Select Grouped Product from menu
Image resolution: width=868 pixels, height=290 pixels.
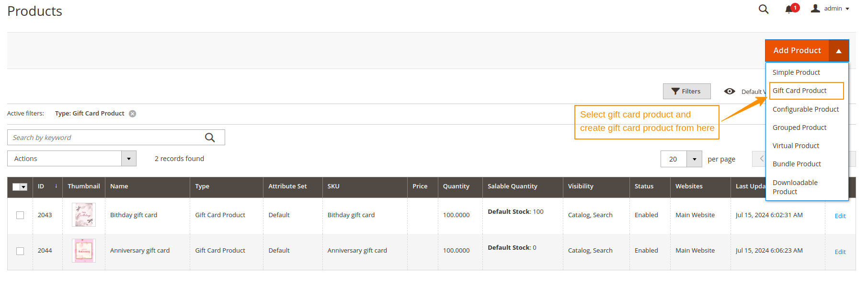coord(799,128)
